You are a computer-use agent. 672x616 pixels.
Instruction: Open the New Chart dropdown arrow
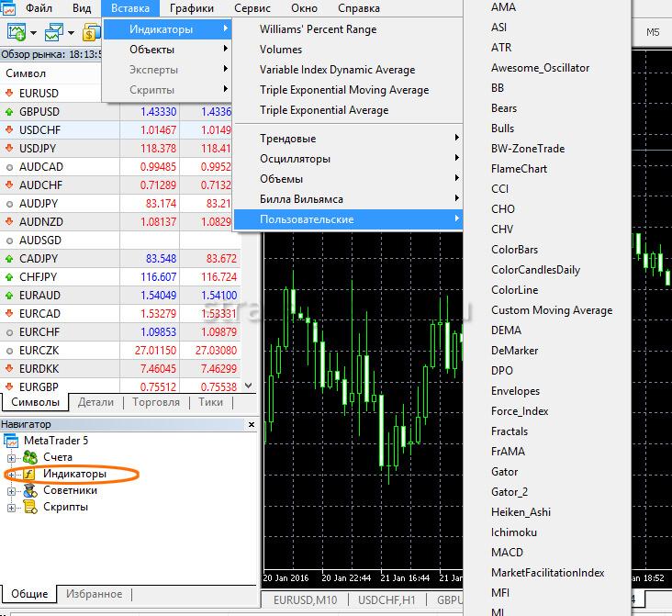(x=33, y=33)
